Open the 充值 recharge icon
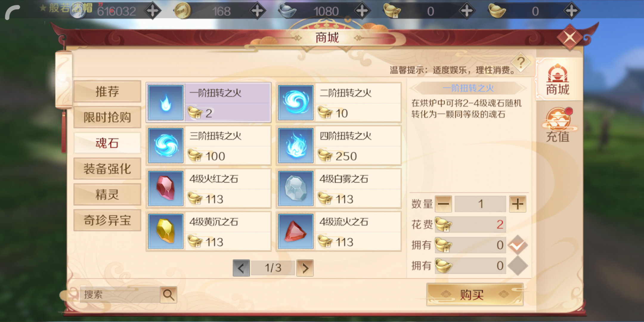This screenshot has width=644, height=322. (x=558, y=125)
